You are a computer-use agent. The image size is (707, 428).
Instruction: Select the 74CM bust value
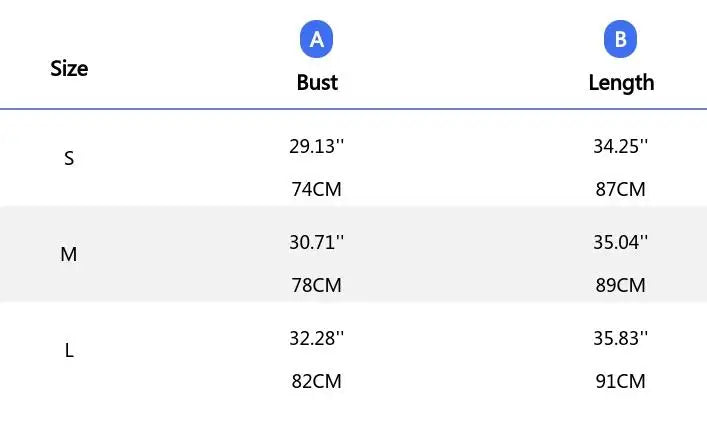pos(316,189)
